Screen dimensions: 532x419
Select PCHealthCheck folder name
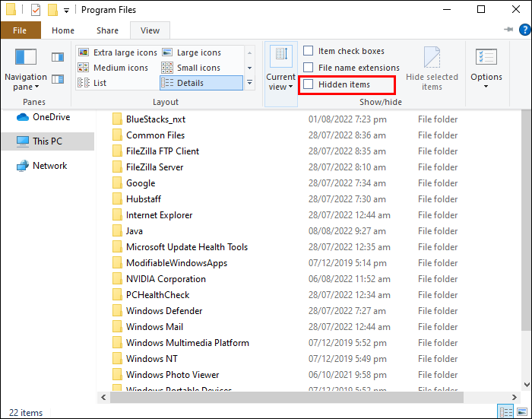click(x=158, y=295)
